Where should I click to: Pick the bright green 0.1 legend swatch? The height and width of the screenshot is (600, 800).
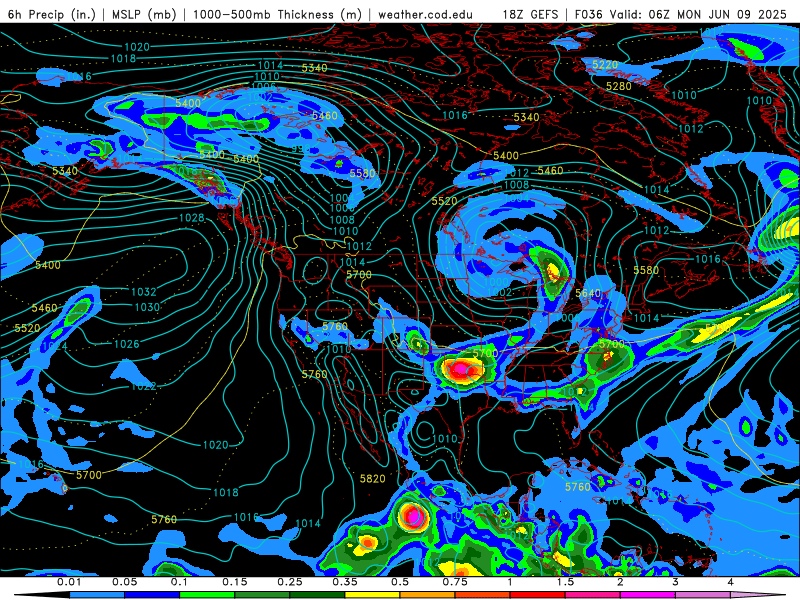pyautogui.click(x=207, y=595)
